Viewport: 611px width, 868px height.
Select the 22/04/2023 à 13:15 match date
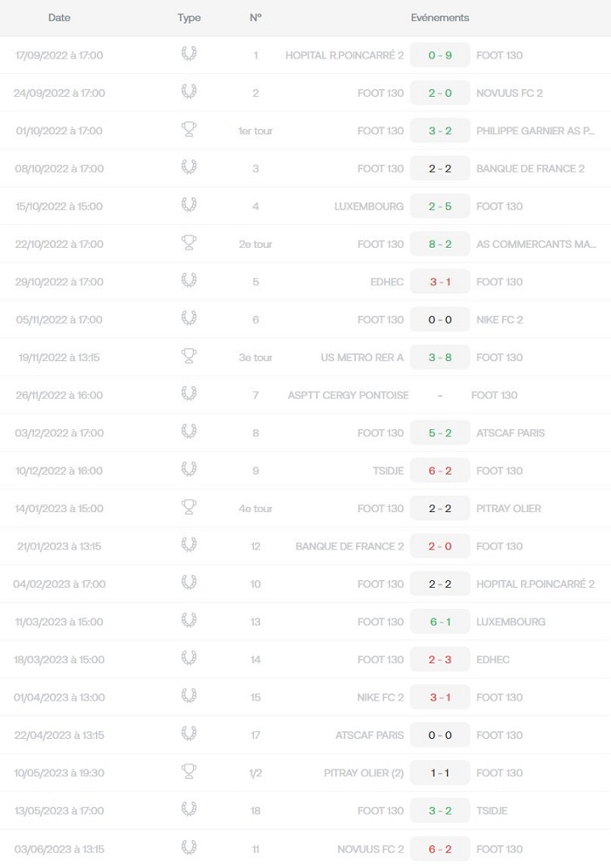(59, 735)
